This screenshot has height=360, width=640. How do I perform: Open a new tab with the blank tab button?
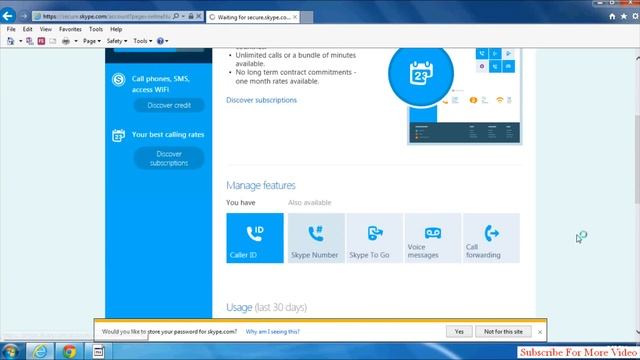point(307,17)
